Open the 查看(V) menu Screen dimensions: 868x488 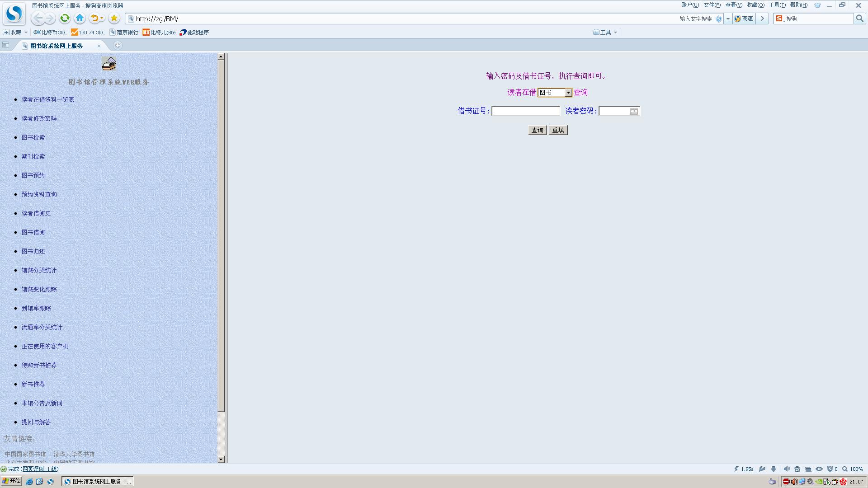point(733,5)
